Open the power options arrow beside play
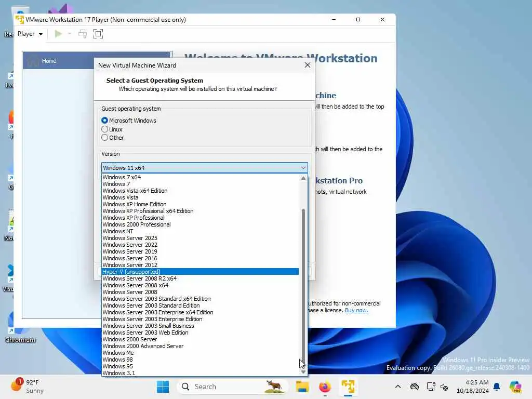This screenshot has height=399, width=532. coord(70,34)
